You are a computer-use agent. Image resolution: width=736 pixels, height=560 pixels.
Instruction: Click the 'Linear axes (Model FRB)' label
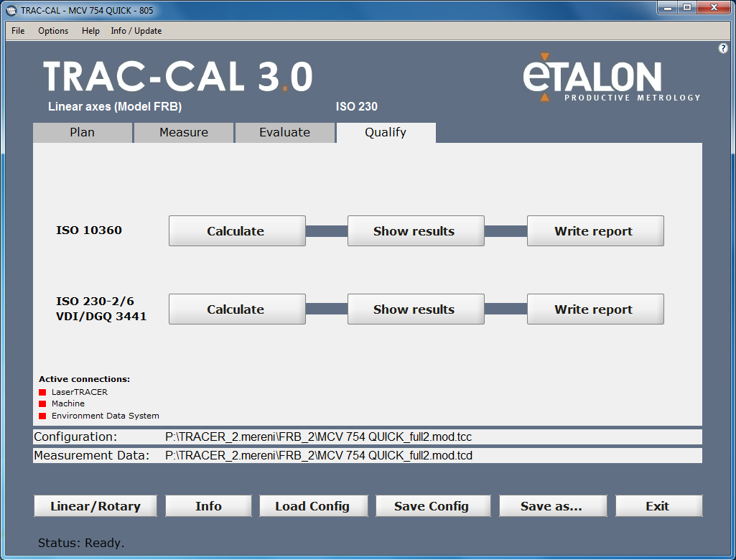point(115,106)
